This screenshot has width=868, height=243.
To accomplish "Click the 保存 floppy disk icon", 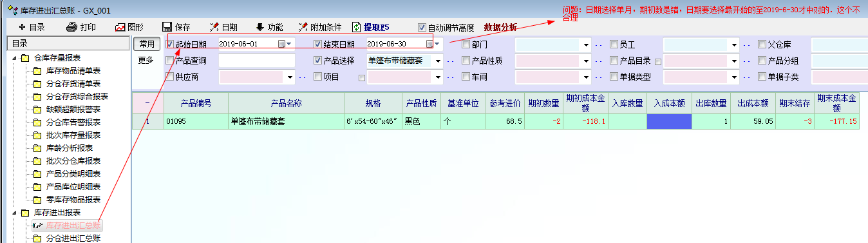I will [167, 27].
